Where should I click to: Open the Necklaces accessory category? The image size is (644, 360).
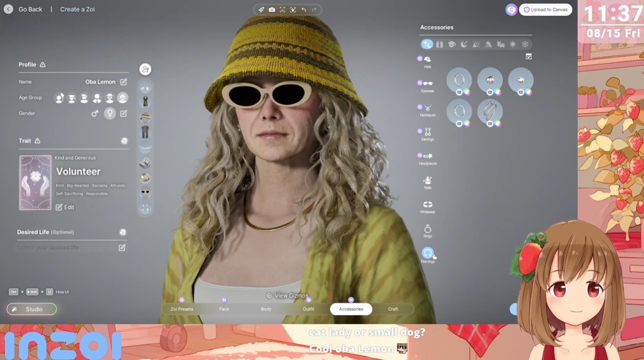click(427, 110)
